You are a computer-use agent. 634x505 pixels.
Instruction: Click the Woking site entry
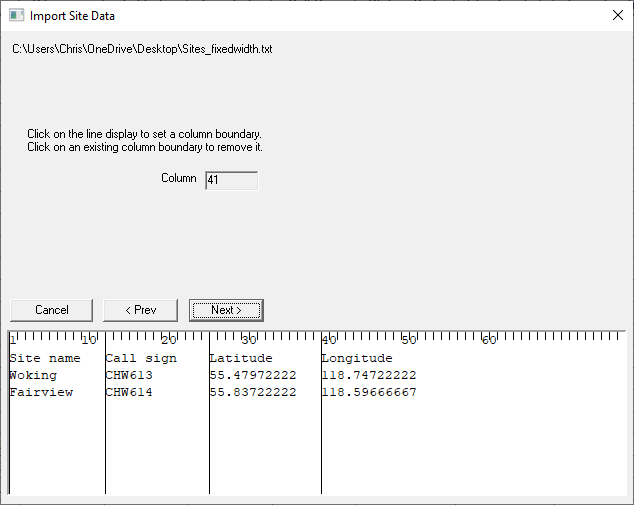point(33,375)
